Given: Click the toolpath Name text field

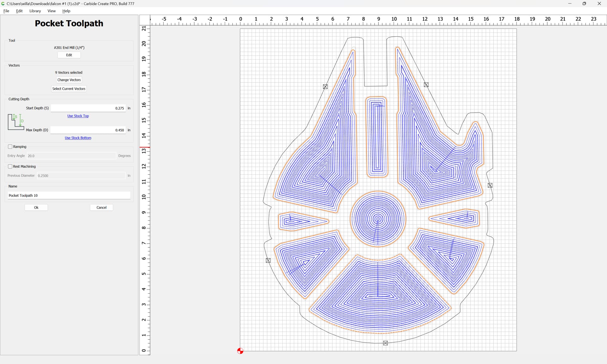Looking at the screenshot, I should (x=69, y=196).
